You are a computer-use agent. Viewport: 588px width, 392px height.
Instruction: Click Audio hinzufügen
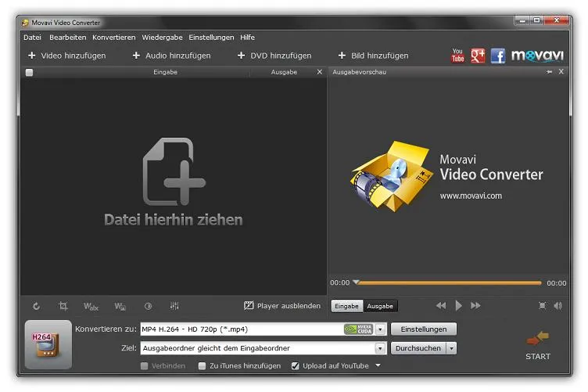(171, 56)
